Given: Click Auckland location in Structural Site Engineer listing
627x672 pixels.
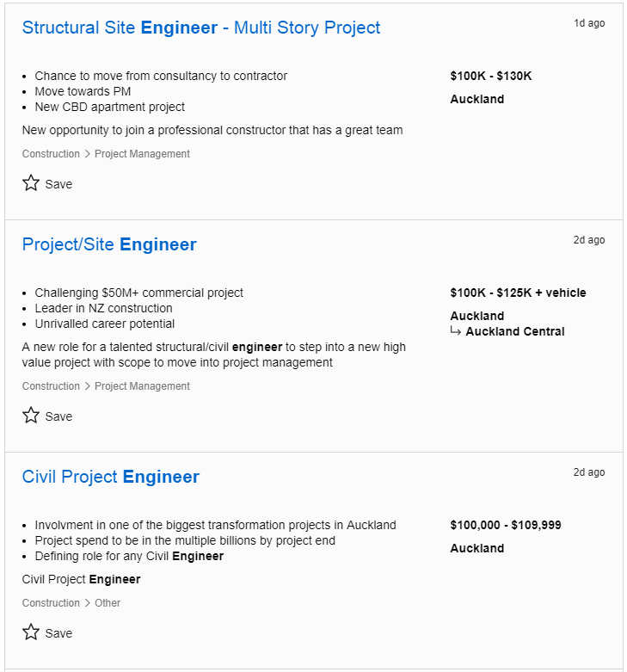Looking at the screenshot, I should pos(476,99).
